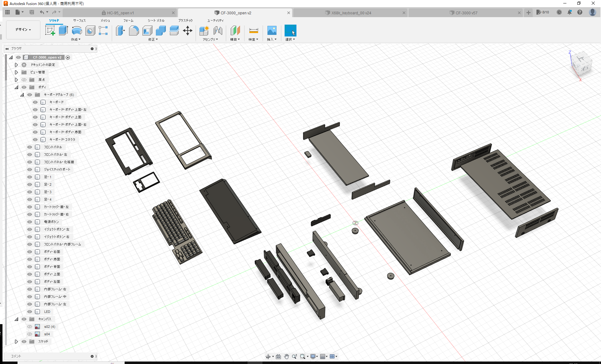This screenshot has width=601, height=364.
Task: Select the Move/Copy tool
Action: coord(188,31)
